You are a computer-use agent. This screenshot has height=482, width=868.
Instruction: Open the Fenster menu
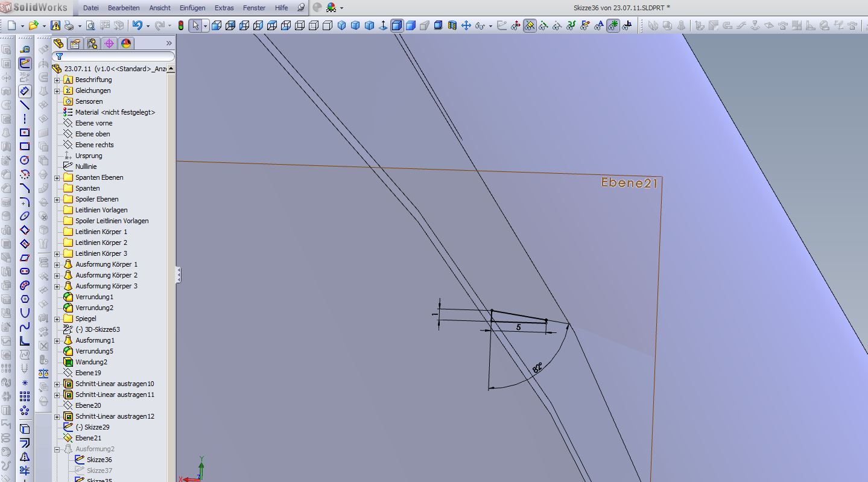[255, 8]
